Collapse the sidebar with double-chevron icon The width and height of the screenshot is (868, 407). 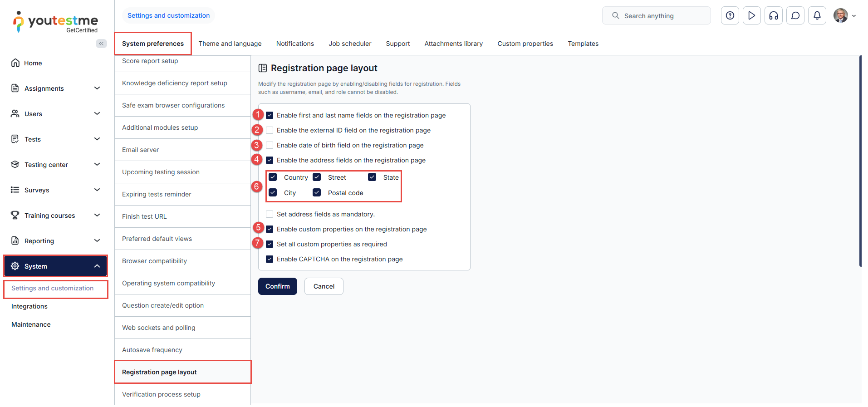(101, 44)
